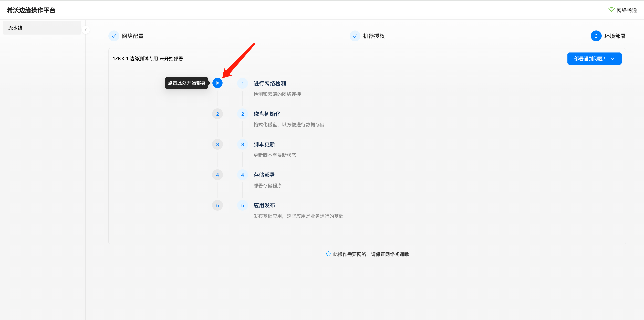Click the 进行网络检测 step title
The height and width of the screenshot is (320, 644).
pyautogui.click(x=269, y=83)
